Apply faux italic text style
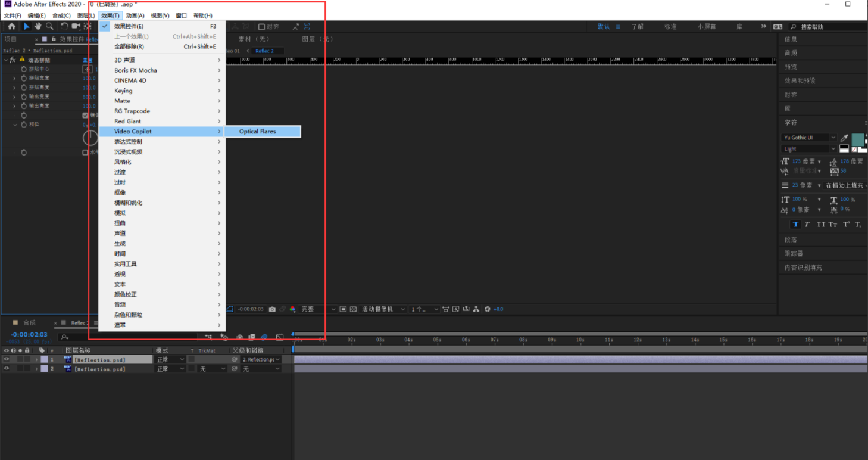Screen dimensions: 868x460 (807, 225)
